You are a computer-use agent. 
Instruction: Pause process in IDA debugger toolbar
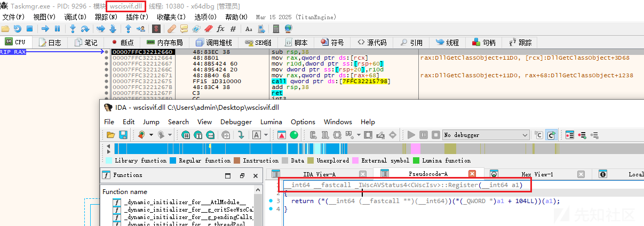(x=423, y=135)
